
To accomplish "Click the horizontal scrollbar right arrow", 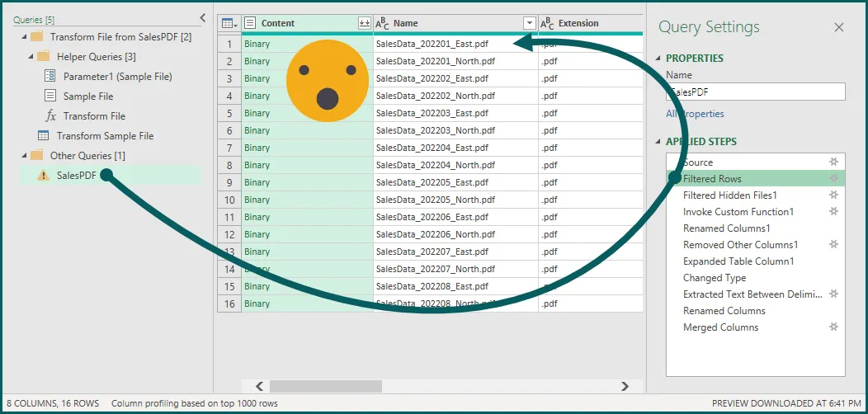I will 625,386.
